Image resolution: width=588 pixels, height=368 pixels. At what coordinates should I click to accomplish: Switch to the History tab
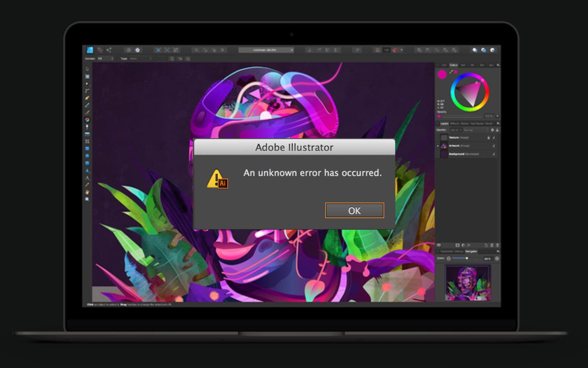[459, 251]
